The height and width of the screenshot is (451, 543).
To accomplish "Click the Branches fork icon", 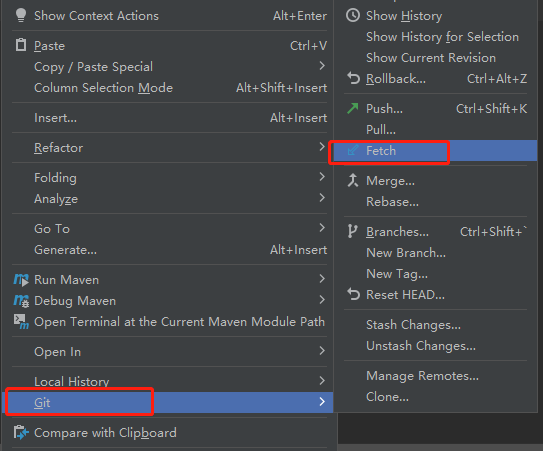I will click(x=352, y=231).
